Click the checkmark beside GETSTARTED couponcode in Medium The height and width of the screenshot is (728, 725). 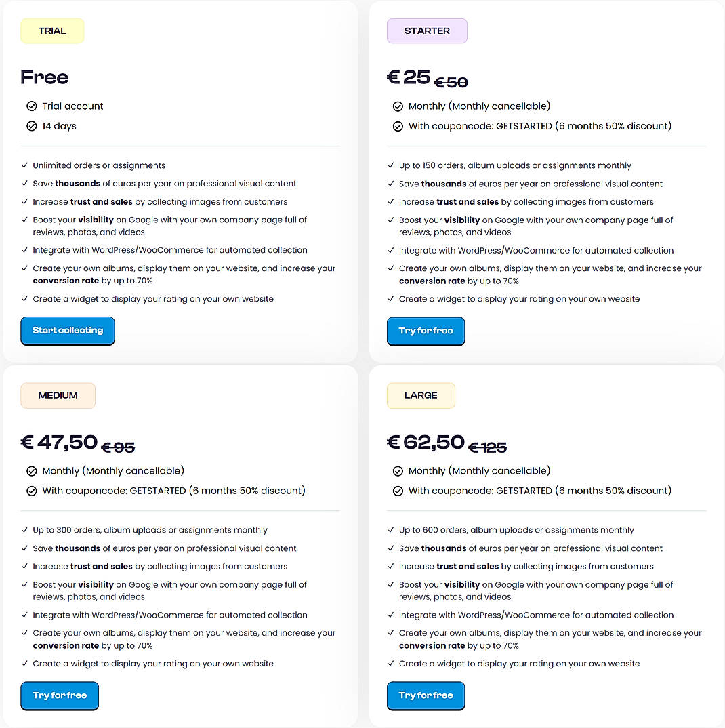[x=31, y=491]
